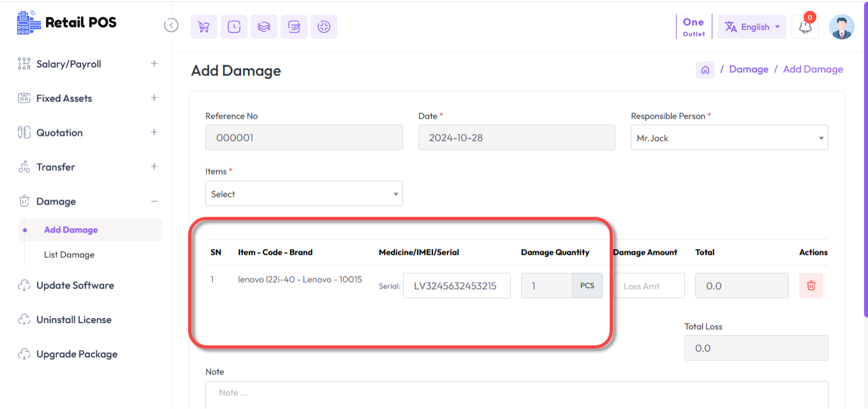Image resolution: width=868 pixels, height=409 pixels.
Task: Click the clock icon in top toolbar
Action: 234,27
